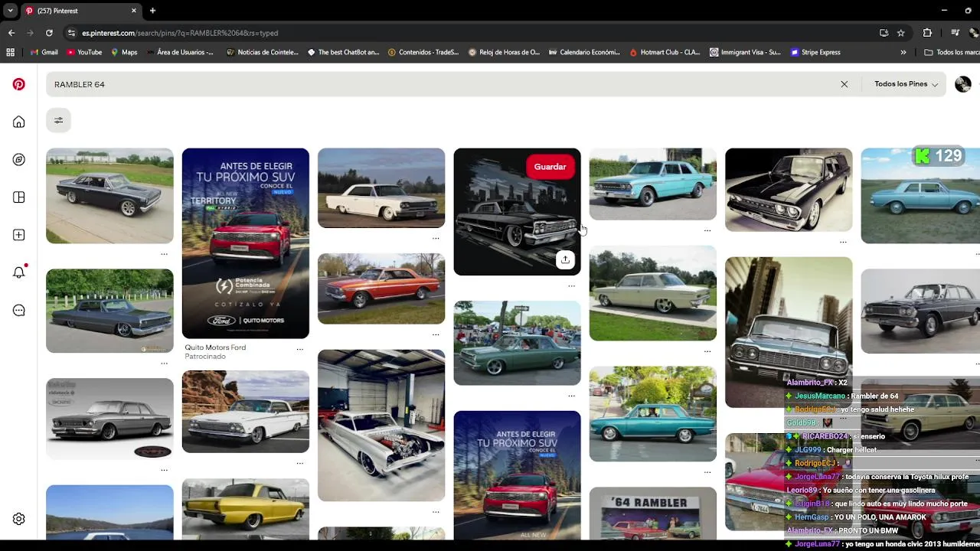Expand more bookmarks chevron
Viewport: 980px width, 551px height.
(x=903, y=52)
